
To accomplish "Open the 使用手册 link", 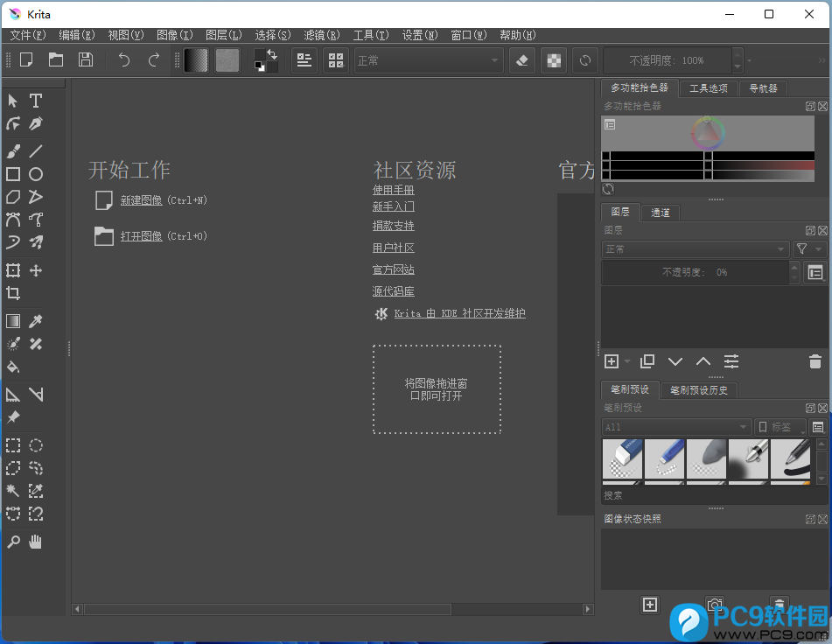I will pos(393,189).
